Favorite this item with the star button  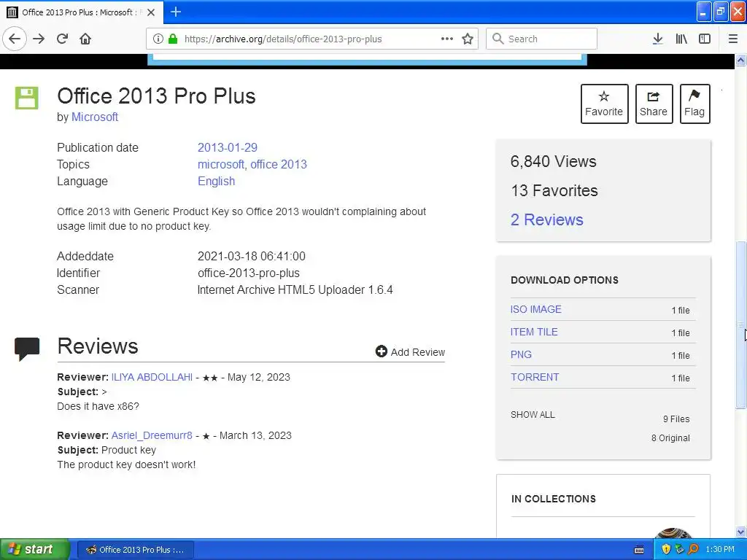click(604, 104)
